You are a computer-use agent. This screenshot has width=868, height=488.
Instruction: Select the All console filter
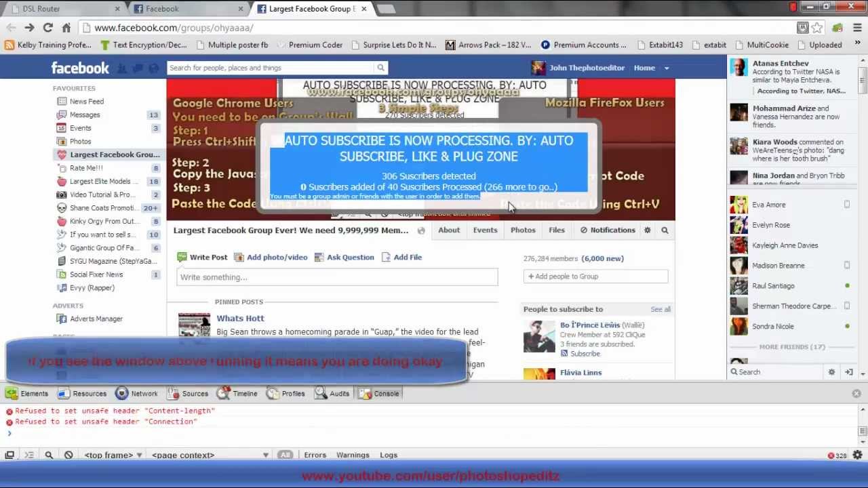click(x=285, y=455)
